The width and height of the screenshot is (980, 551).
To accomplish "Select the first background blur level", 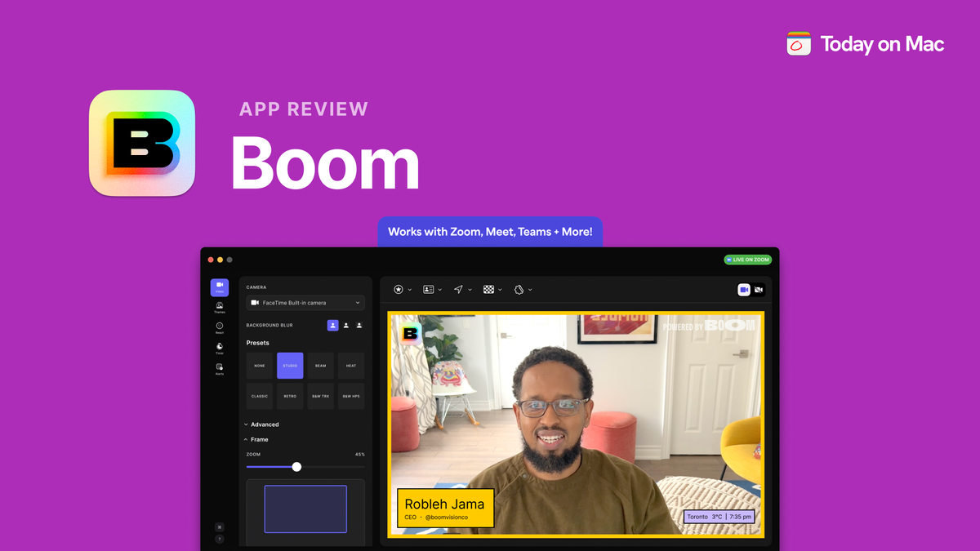I will tap(332, 325).
